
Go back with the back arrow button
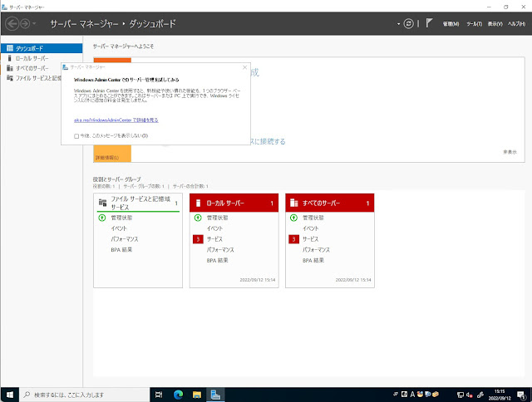coord(12,24)
